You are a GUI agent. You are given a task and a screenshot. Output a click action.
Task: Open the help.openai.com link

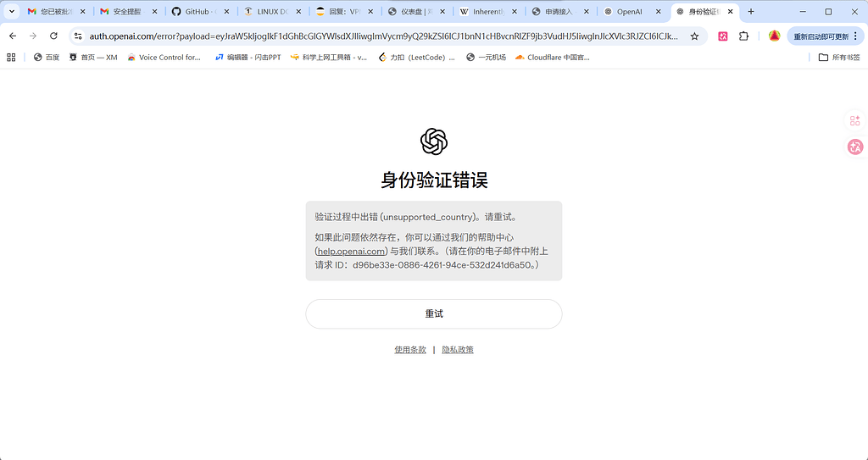352,252
